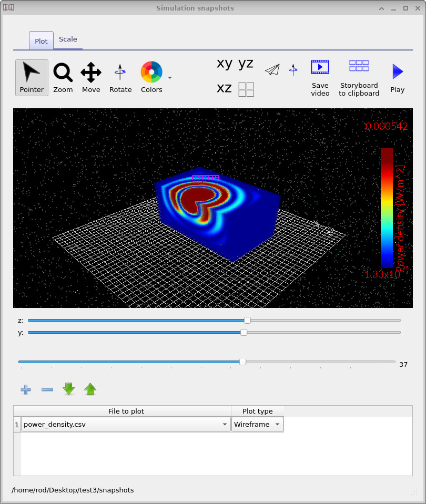Open the Colors dropdown arrow
426x504 pixels.
coord(169,77)
